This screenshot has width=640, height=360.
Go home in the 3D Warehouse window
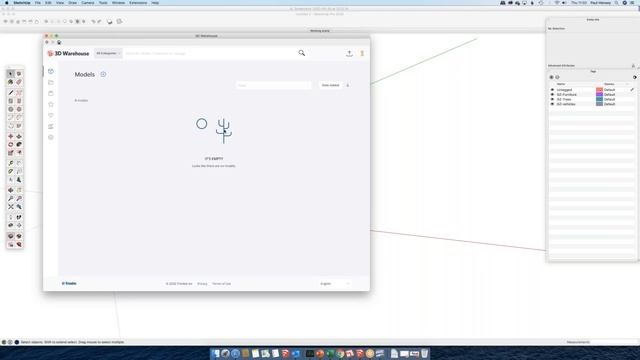tap(59, 42)
